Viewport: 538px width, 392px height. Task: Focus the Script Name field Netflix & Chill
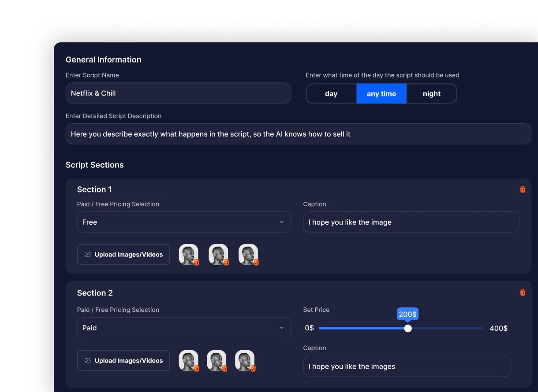coord(178,93)
